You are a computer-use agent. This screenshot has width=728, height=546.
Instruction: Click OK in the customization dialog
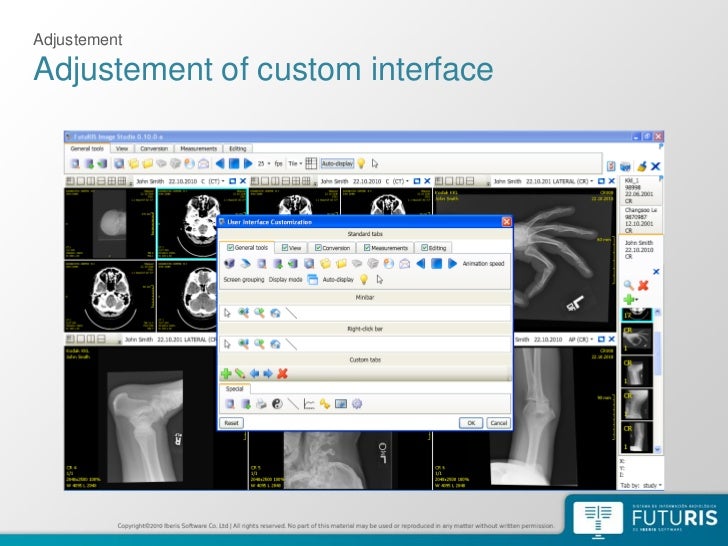pos(471,423)
